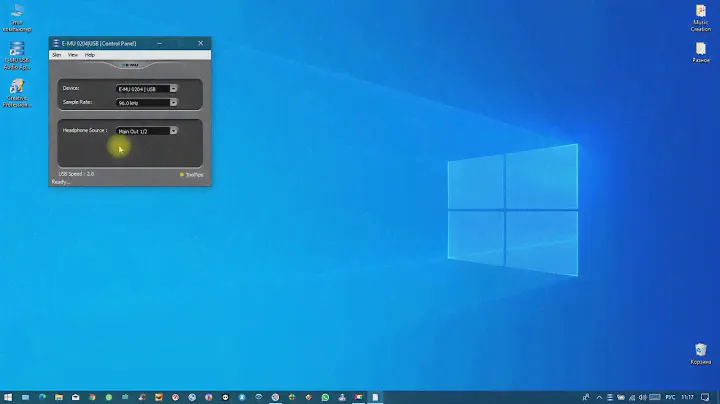
Task: Open WhatsApp from the taskbar
Action: pos(325,397)
